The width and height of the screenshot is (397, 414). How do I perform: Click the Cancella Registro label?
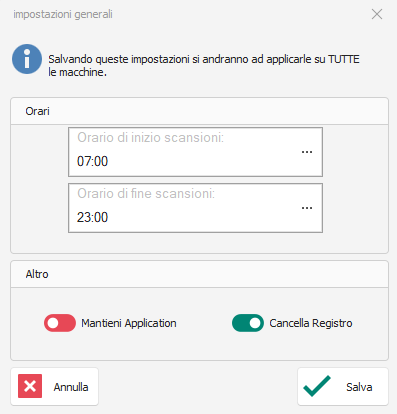[x=311, y=323]
